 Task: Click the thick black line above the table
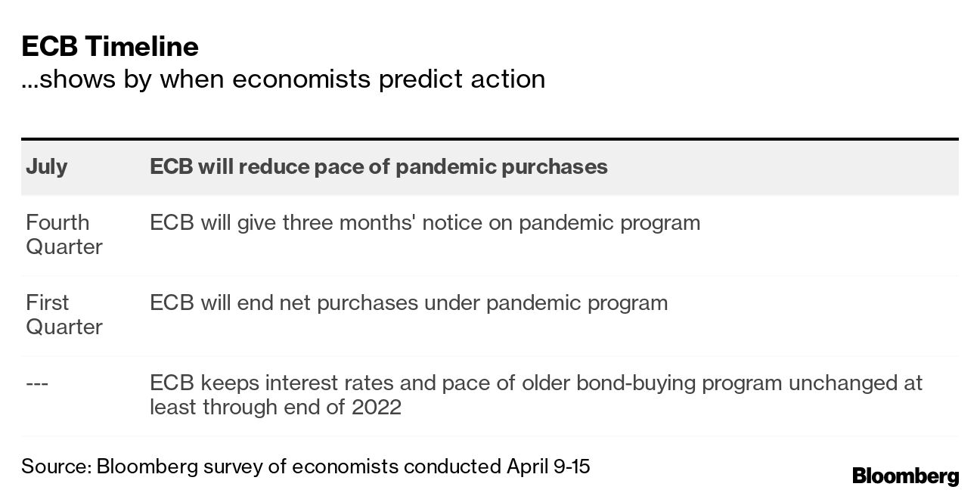pos(489,139)
